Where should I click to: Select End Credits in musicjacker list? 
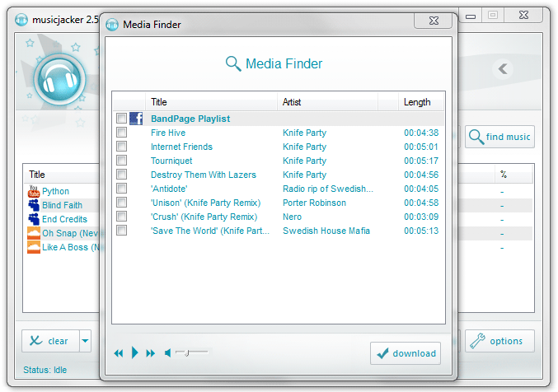click(65, 219)
